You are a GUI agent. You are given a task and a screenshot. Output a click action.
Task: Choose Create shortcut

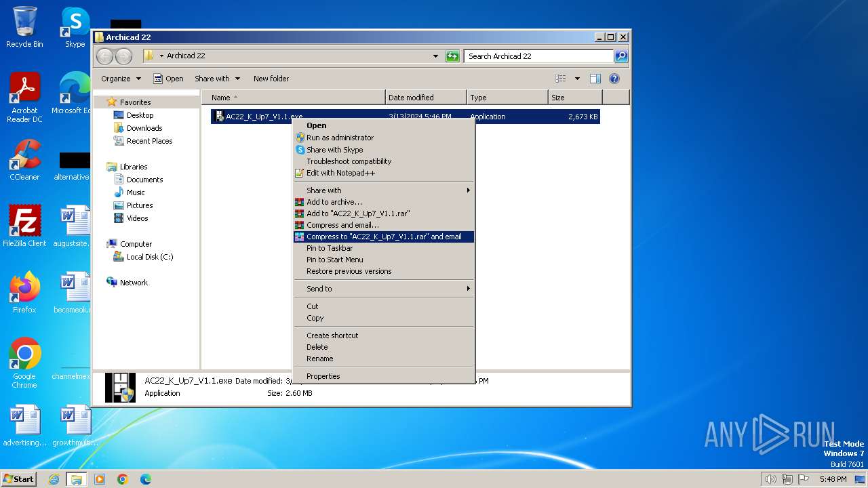(384, 335)
